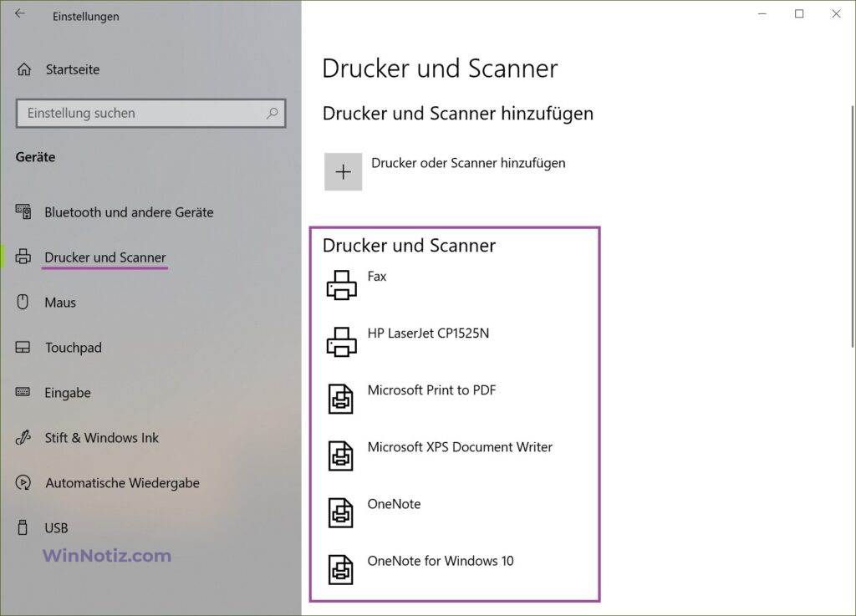Click the mouse icon next to Maus
Image resolution: width=856 pixels, height=616 pixels.
[x=23, y=302]
